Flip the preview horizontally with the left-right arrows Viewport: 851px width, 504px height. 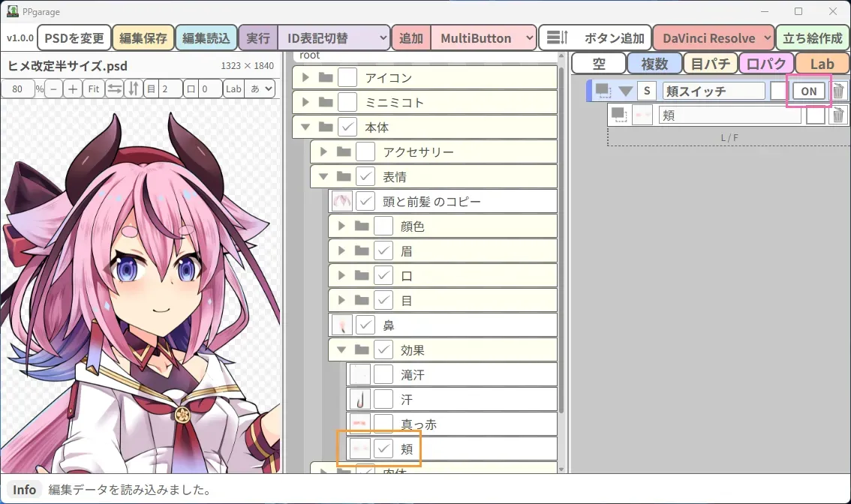click(115, 89)
